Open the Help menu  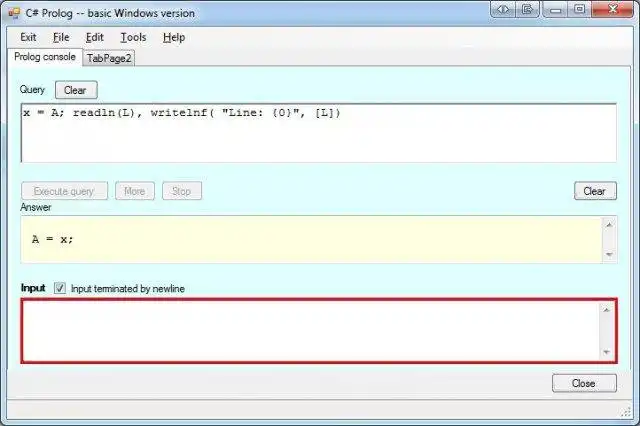tap(174, 37)
